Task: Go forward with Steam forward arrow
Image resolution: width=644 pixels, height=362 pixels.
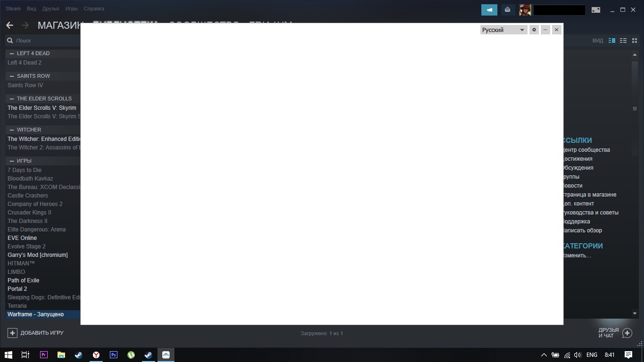Action: [25, 25]
